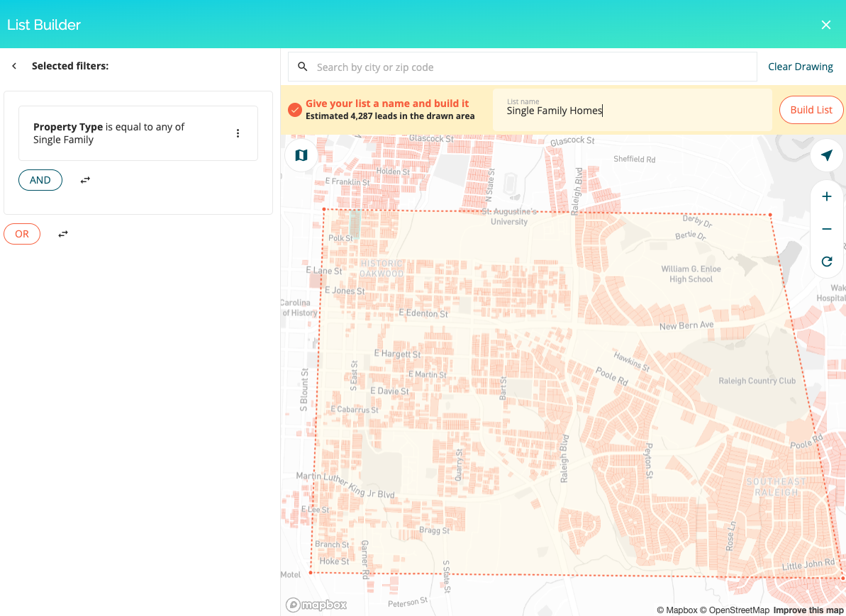The image size is (846, 616).
Task: Click the E Edenton St label
Action: tap(423, 313)
